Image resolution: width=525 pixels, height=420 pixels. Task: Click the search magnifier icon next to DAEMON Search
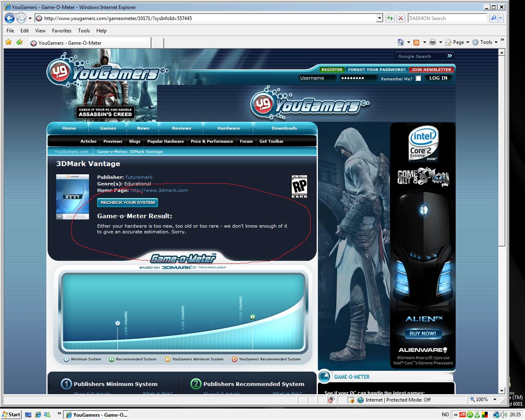(x=493, y=18)
